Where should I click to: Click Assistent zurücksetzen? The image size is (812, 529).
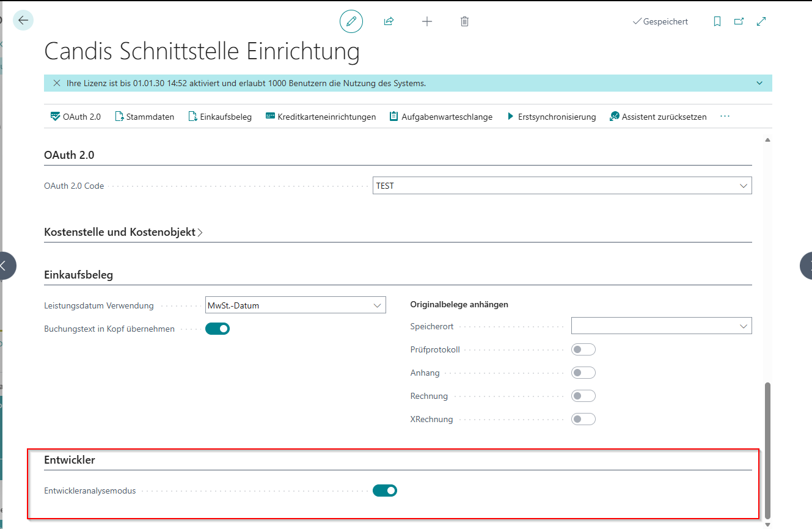click(658, 117)
